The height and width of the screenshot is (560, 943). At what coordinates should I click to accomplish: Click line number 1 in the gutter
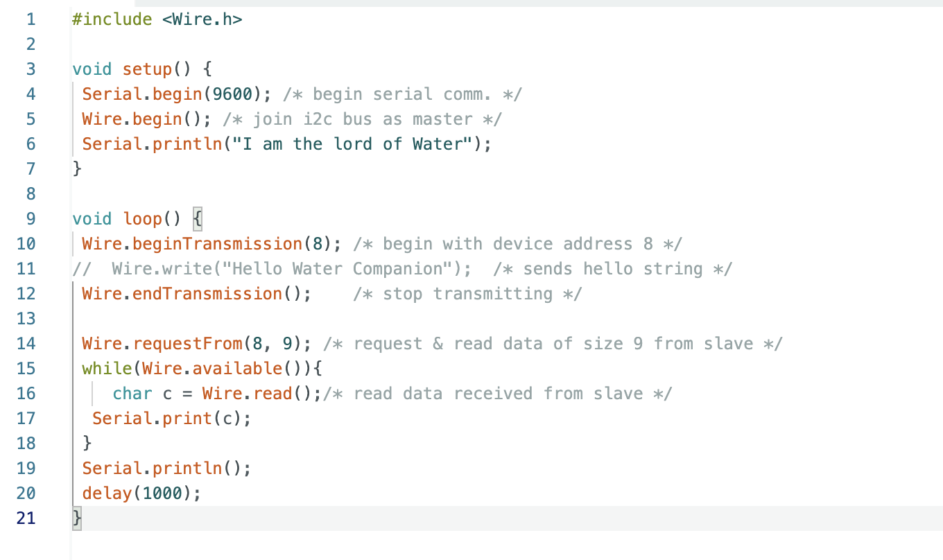[30, 19]
